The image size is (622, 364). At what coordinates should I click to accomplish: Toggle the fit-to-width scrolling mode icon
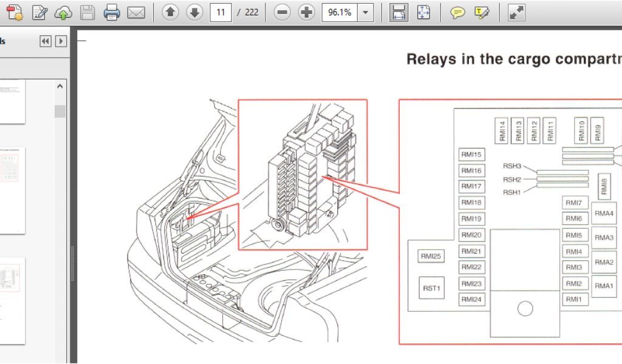pos(398,12)
